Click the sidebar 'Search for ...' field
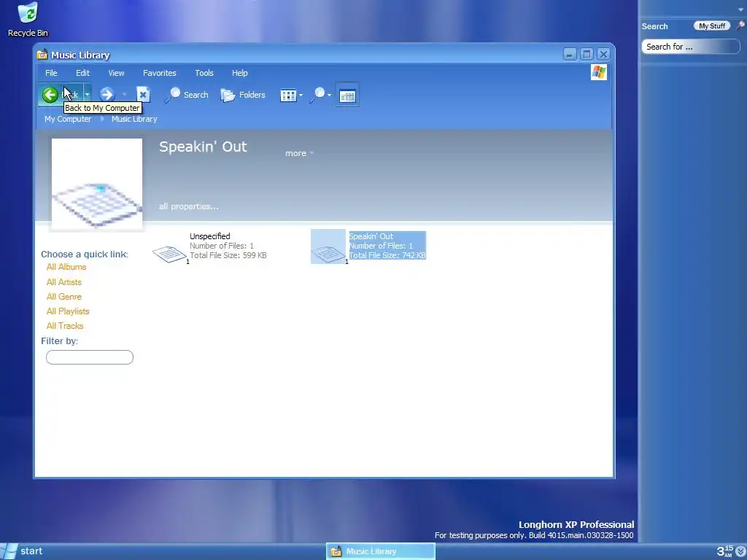747x560 pixels. 690,47
